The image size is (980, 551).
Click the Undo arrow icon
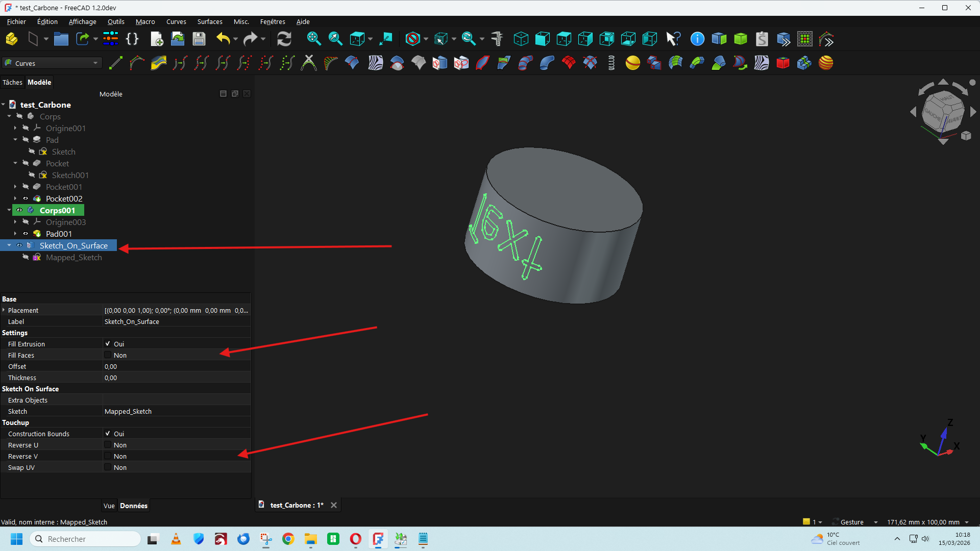click(223, 39)
